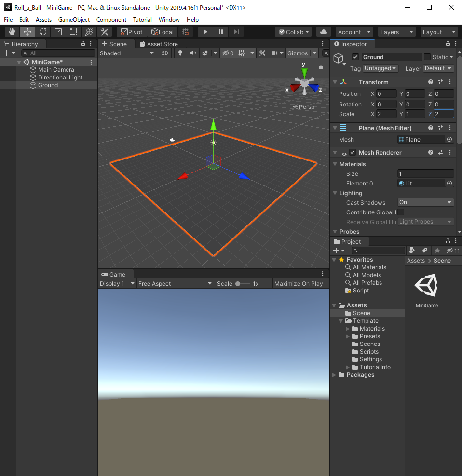Open the Display 1 dropdown
The height and width of the screenshot is (476, 462).
[x=117, y=284]
